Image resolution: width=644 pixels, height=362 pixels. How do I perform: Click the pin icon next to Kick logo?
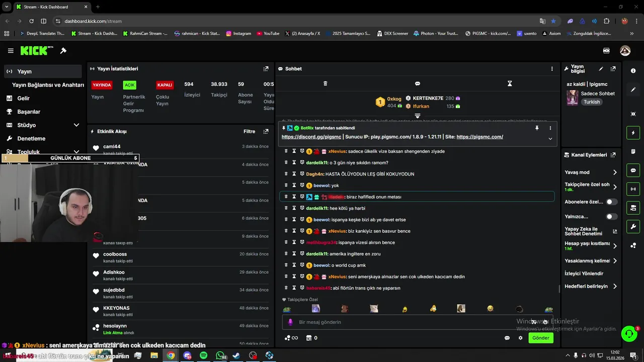pyautogui.click(x=63, y=51)
